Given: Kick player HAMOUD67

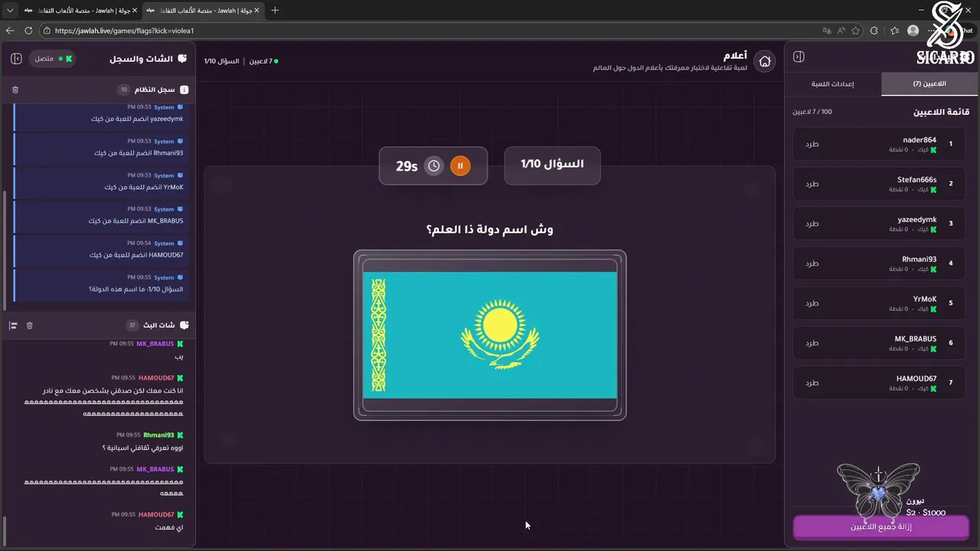Looking at the screenshot, I should [812, 383].
